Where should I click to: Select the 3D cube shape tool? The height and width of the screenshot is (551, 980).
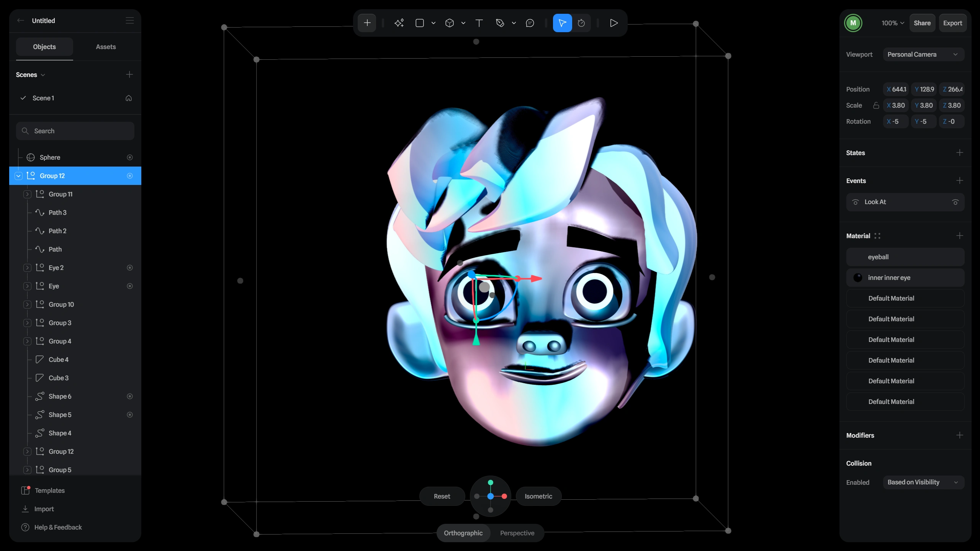click(450, 23)
